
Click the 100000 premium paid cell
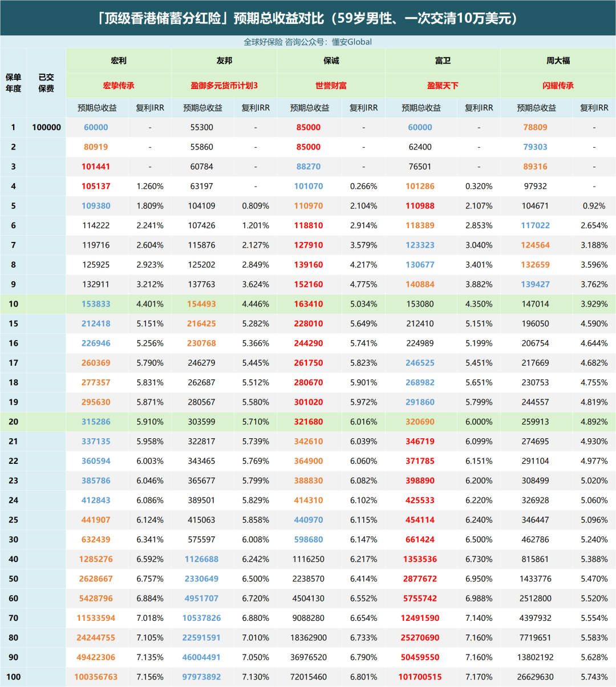[46, 127]
